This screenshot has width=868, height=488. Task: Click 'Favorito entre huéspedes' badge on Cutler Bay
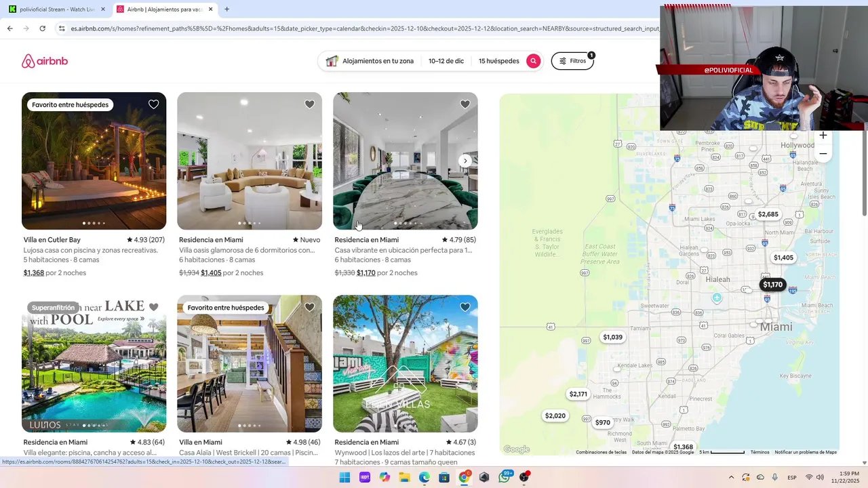tap(70, 105)
